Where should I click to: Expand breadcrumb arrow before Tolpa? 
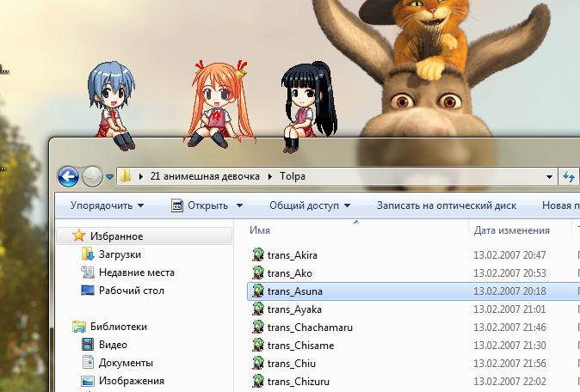(270, 177)
